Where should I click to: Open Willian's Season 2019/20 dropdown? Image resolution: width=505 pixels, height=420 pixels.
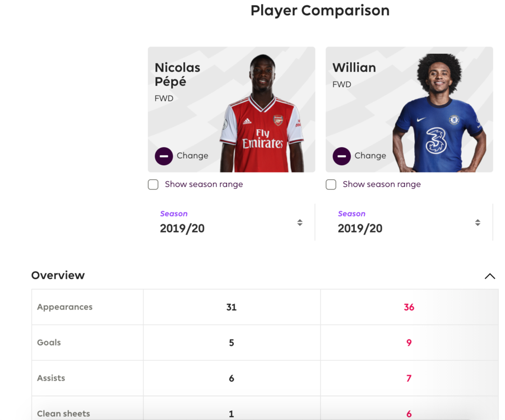(409, 222)
